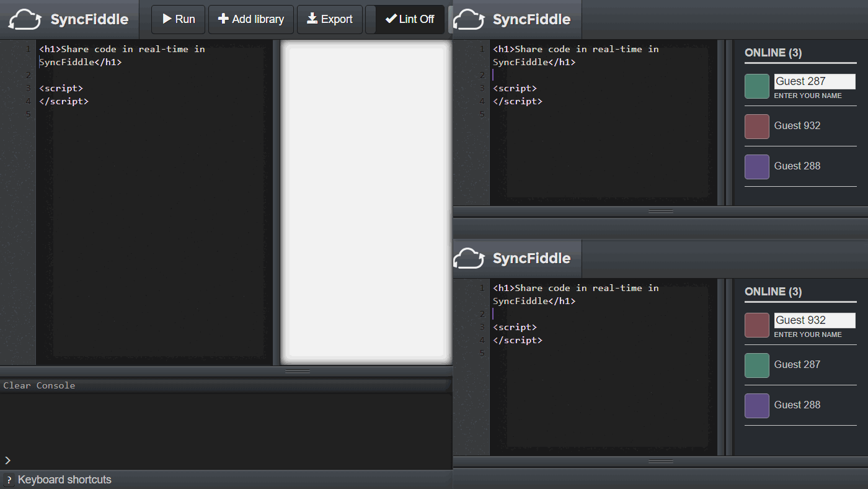Click Clear Console in the console panel
This screenshot has height=489, width=868.
point(39,385)
